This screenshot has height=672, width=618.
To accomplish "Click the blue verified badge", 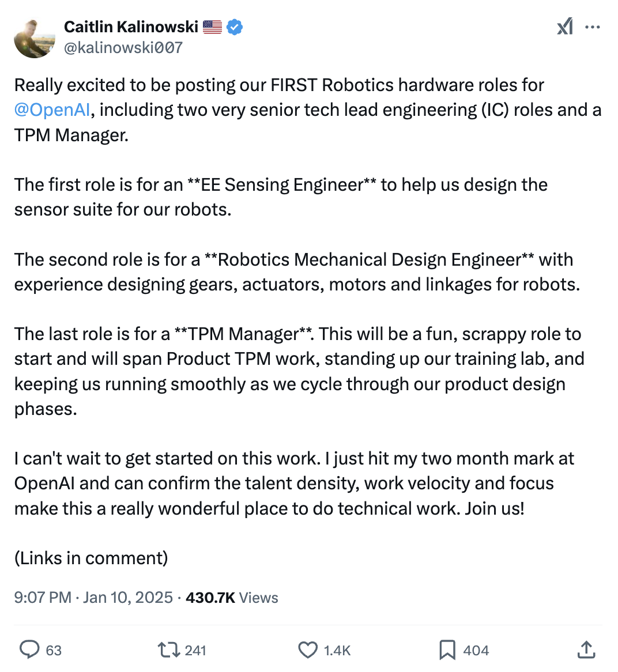I will point(235,27).
